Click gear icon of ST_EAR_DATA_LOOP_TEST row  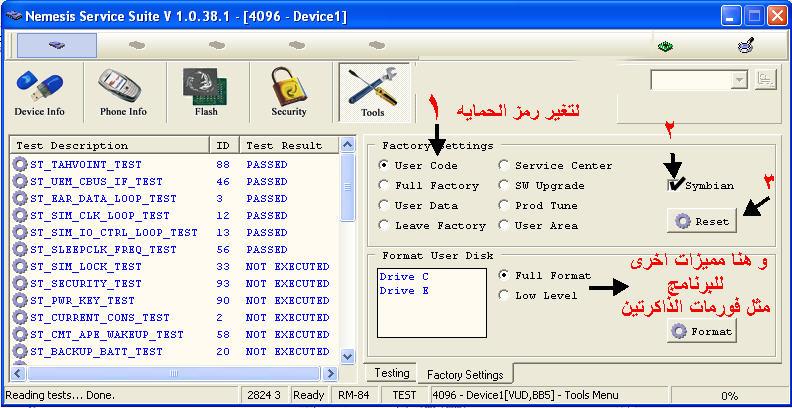(x=20, y=198)
